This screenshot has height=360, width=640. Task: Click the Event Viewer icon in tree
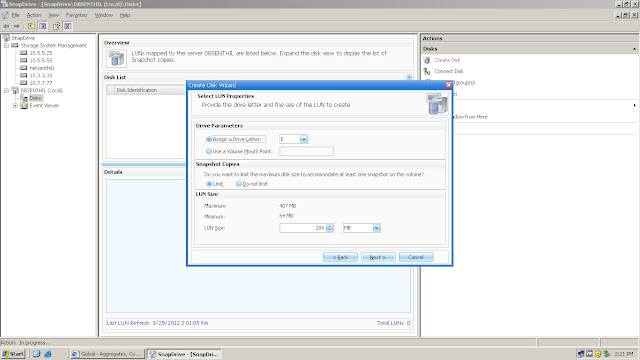coord(24,105)
